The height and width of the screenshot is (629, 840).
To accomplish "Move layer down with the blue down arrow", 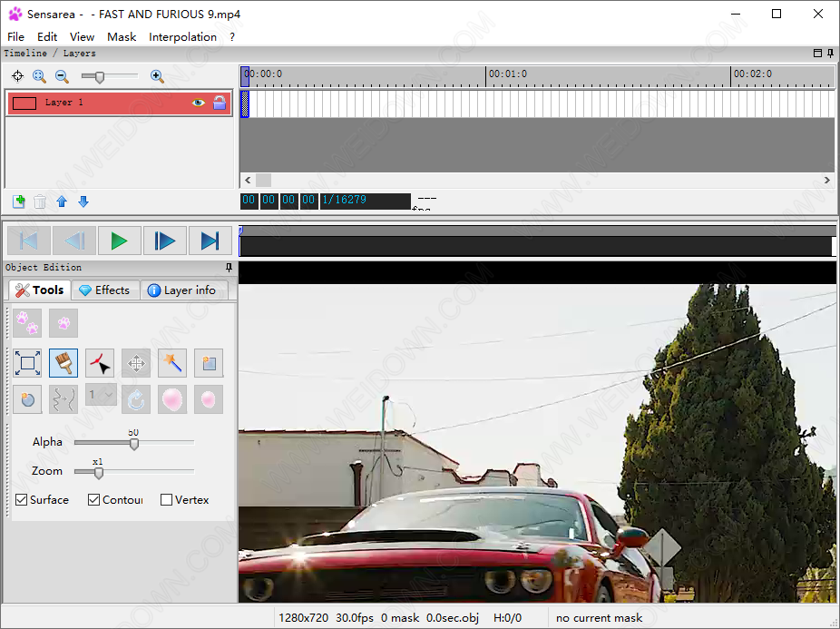I will 83,201.
